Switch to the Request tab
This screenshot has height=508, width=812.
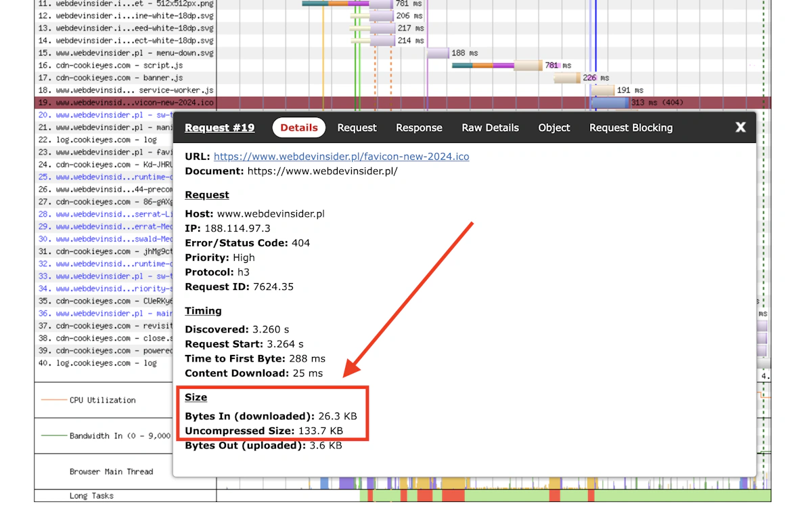pyautogui.click(x=357, y=127)
